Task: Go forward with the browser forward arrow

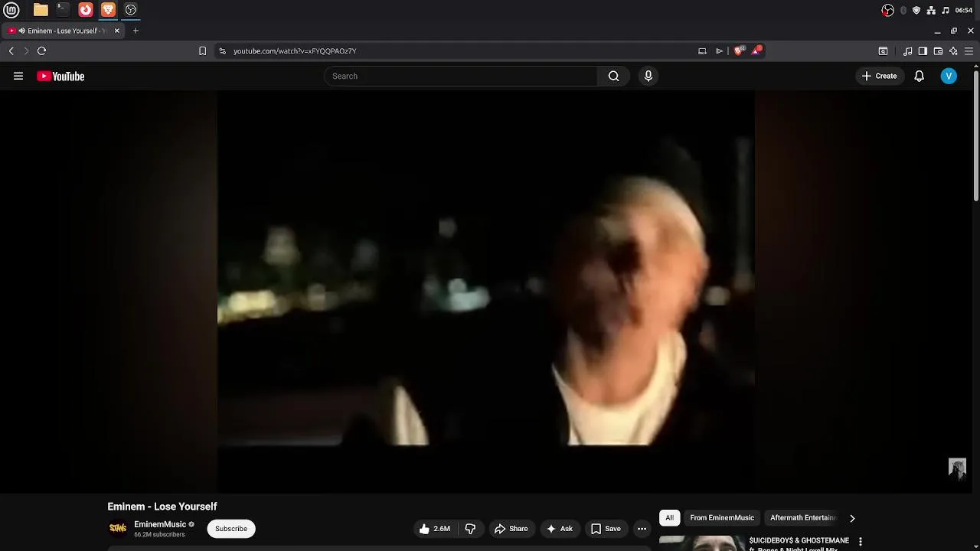Action: pos(26,51)
